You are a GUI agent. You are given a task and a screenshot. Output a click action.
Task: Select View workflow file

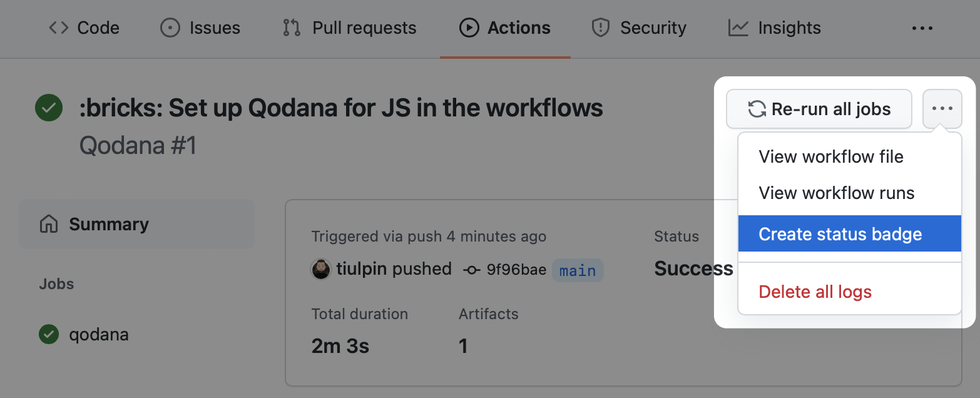(x=831, y=156)
